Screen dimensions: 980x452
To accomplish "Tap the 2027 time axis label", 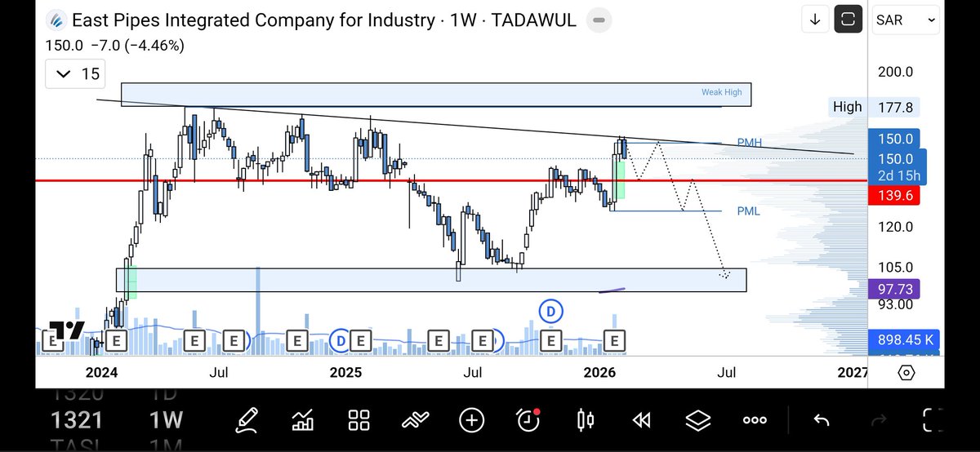I will (853, 373).
